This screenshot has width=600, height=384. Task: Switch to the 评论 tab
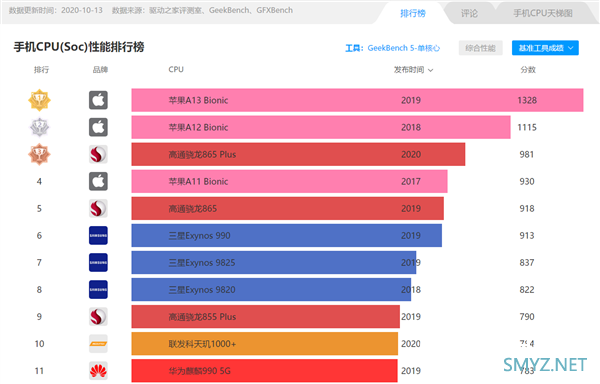[x=469, y=13]
